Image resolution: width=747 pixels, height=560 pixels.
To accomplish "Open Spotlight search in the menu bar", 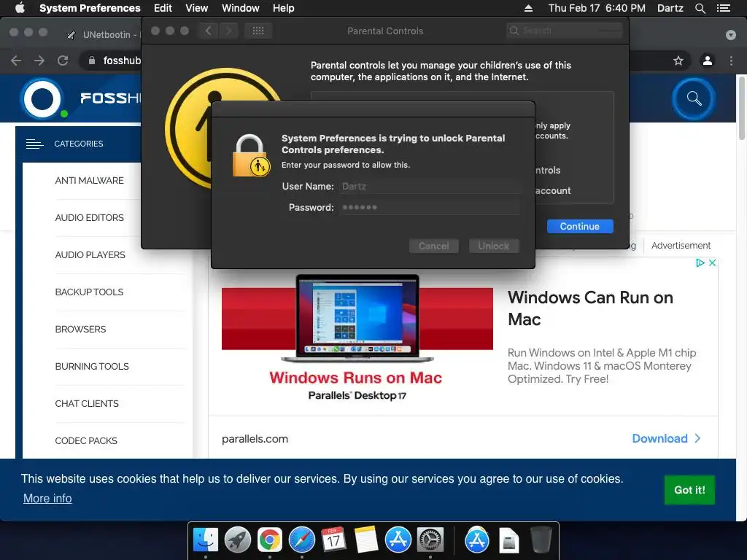I will (x=700, y=8).
